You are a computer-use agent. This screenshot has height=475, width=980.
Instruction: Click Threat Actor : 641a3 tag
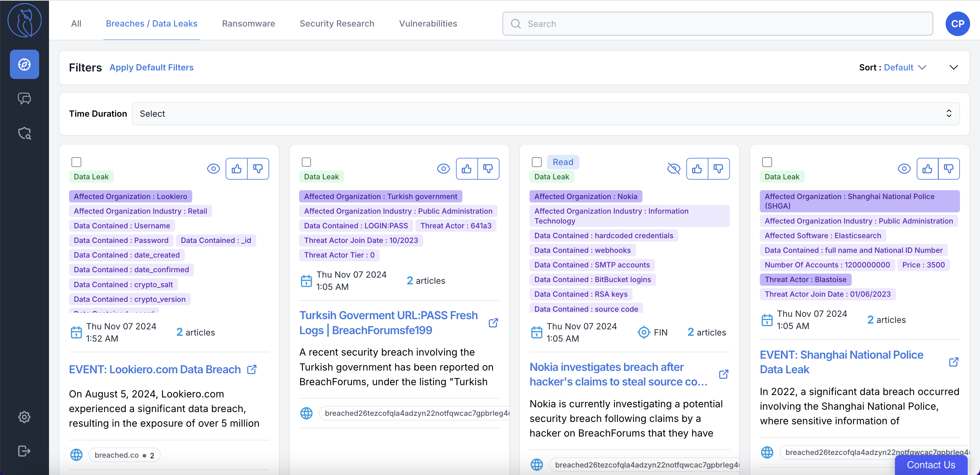pos(456,226)
